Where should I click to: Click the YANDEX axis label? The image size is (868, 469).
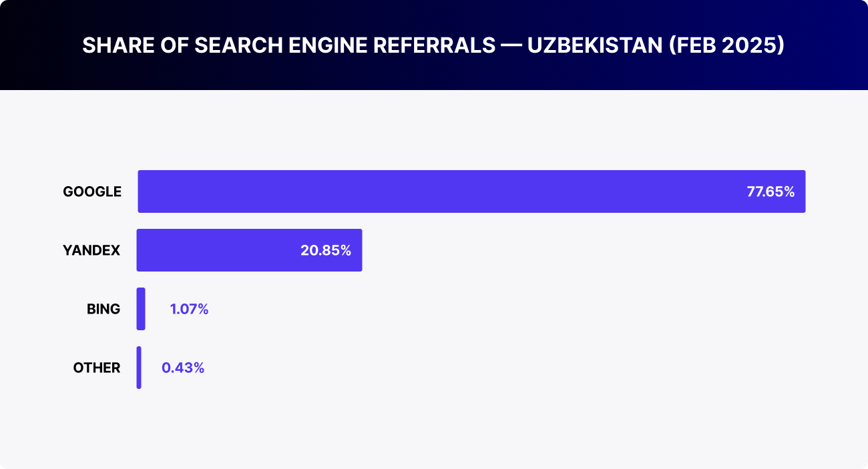click(x=91, y=251)
